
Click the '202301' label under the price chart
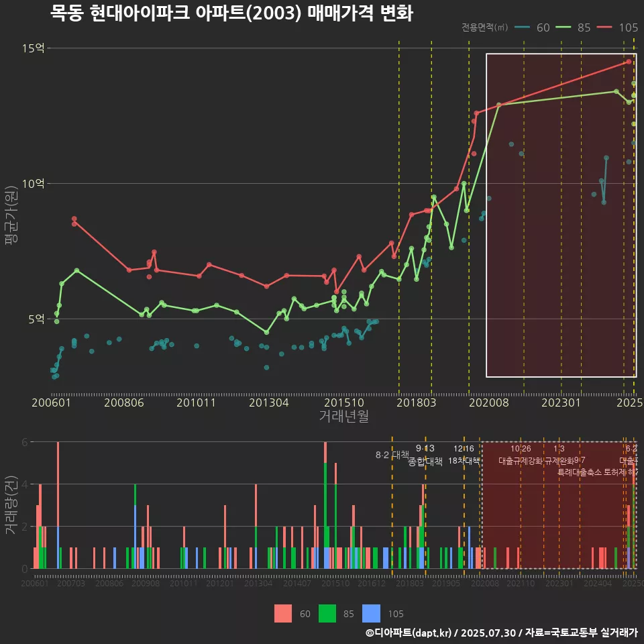[x=561, y=402]
